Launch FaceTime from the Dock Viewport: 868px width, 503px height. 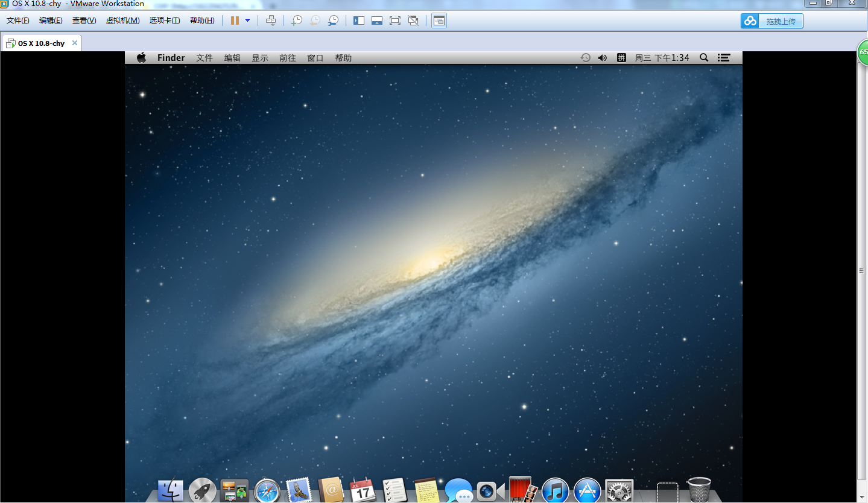[x=490, y=491]
